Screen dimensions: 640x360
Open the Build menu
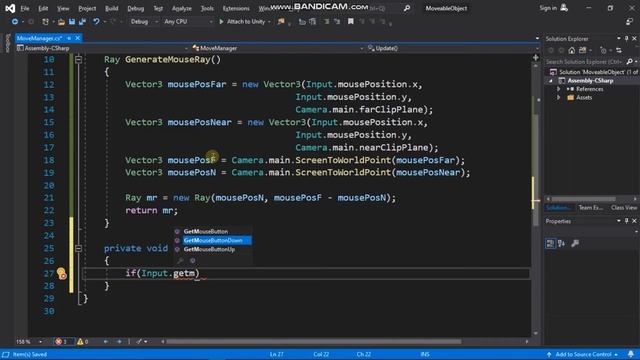111,8
